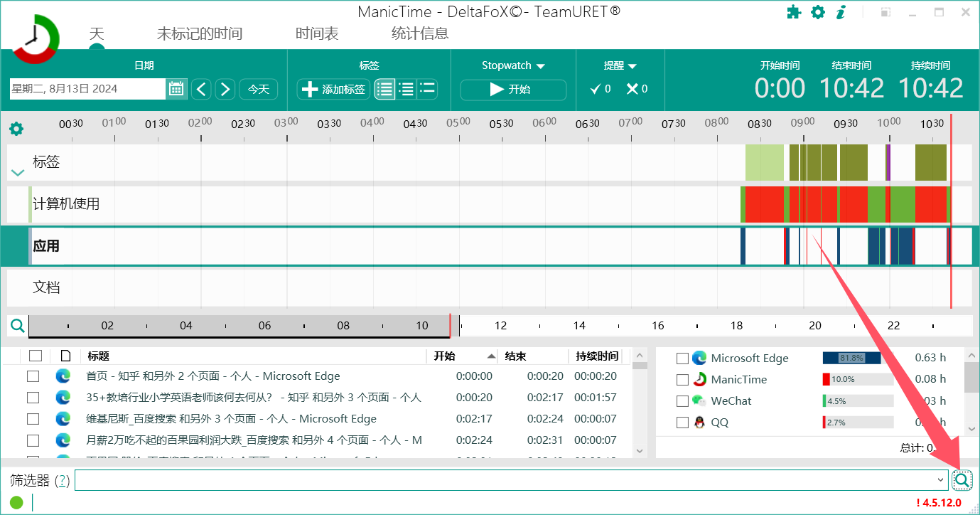Click the green status dot icon
Screen dimensions: 980x515
coord(16,503)
